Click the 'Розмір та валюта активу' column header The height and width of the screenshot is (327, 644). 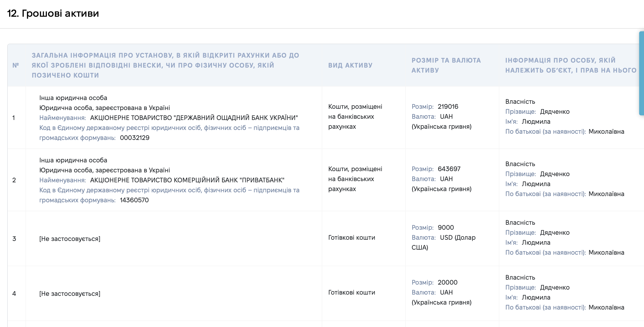(446, 65)
